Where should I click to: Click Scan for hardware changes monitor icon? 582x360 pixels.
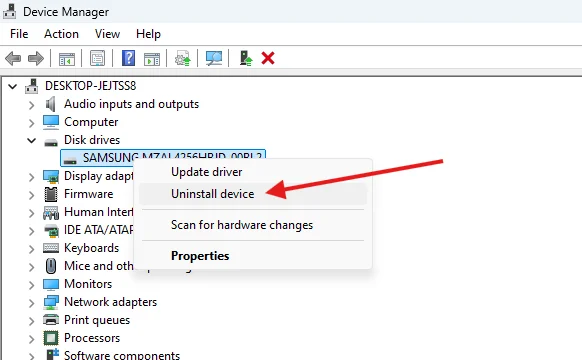(214, 58)
